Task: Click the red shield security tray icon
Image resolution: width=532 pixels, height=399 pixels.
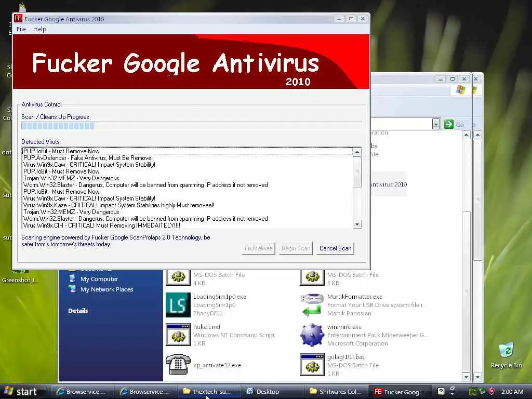Action: (491, 392)
